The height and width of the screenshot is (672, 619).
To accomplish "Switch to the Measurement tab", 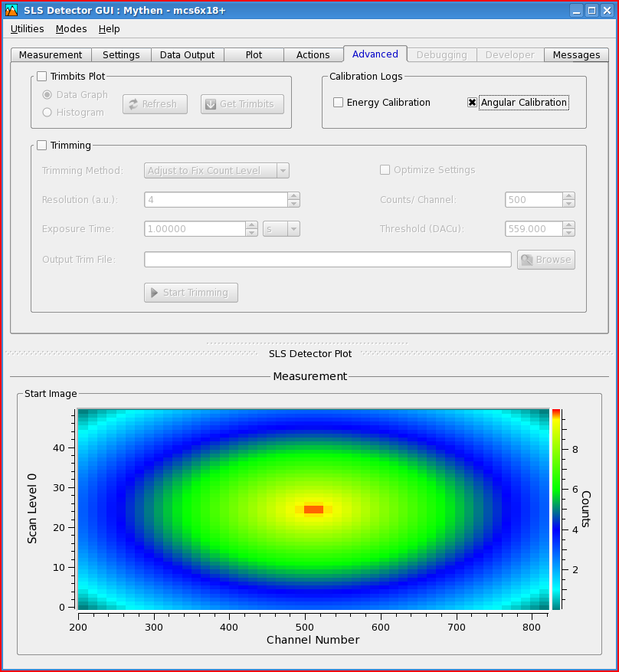I will 51,55.
